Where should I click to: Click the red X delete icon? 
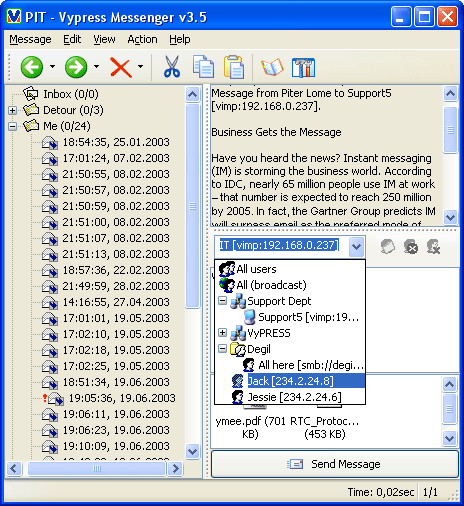(121, 67)
